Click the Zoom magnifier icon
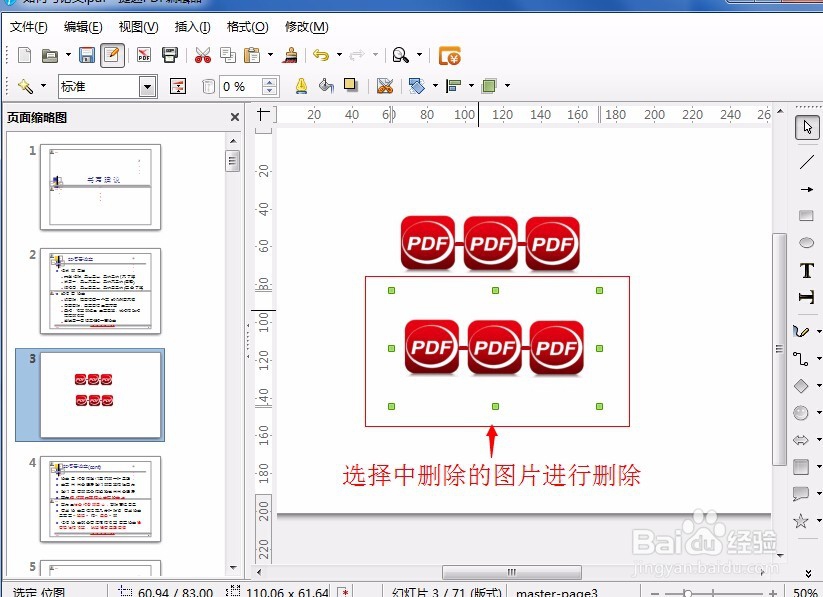The width and height of the screenshot is (823, 597). click(x=400, y=55)
